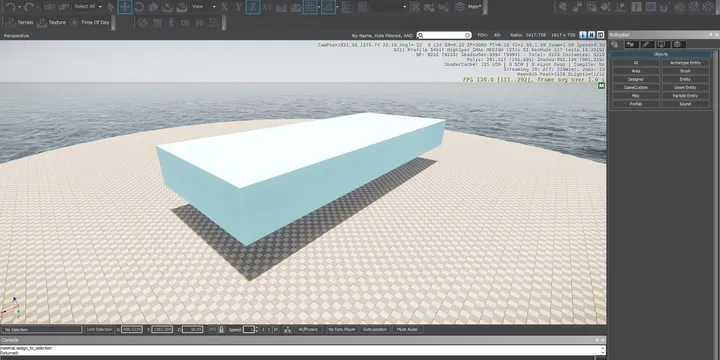This screenshot has height=360, width=720.
Task: Clear the viewport search field
Action: (x=467, y=35)
